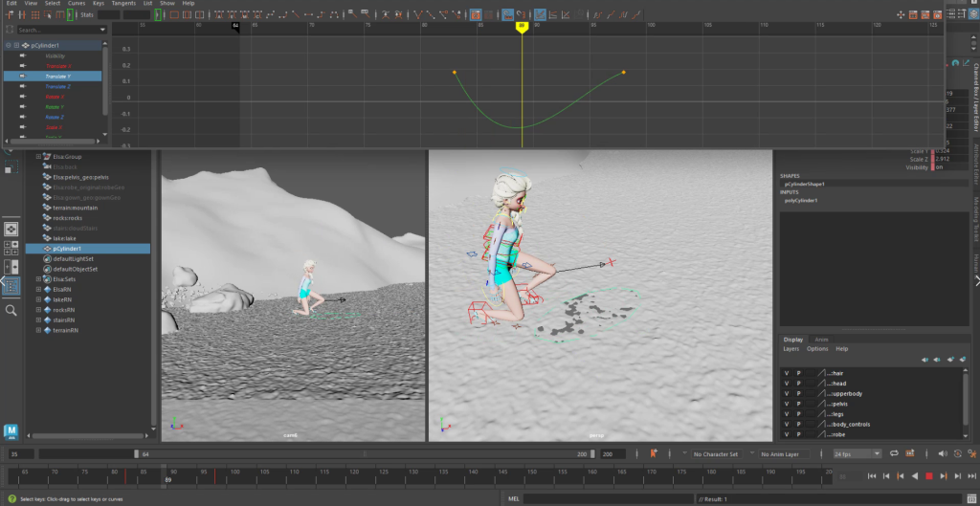Screen dimensions: 980x506
Task: Toggle playback P of the pelvis layer
Action: coord(798,404)
